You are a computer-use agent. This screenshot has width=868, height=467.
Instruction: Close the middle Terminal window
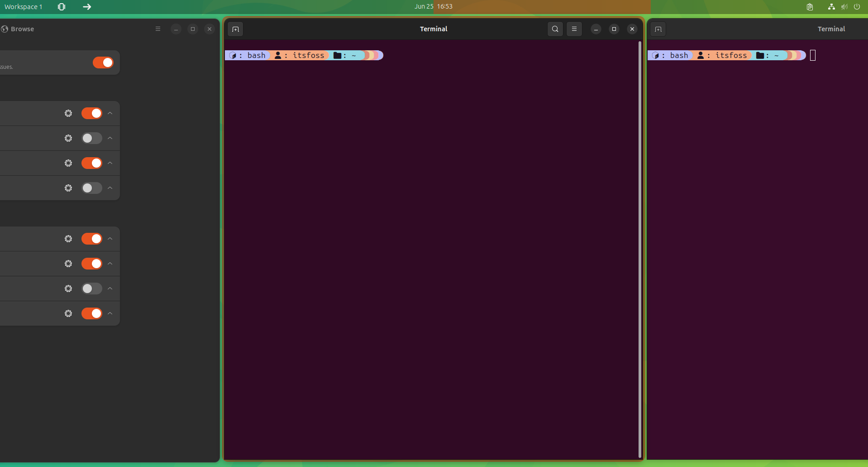(632, 29)
